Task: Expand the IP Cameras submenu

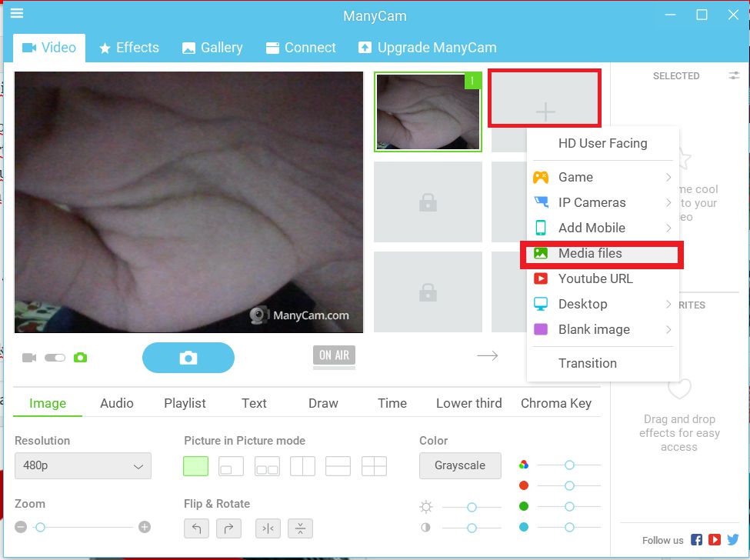Action: pyautogui.click(x=602, y=202)
